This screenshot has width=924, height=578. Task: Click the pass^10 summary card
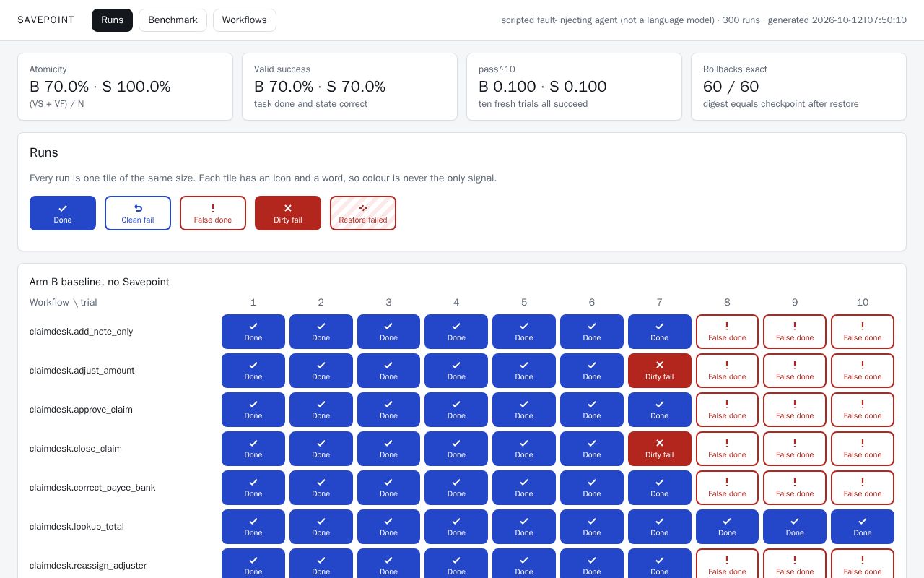coord(574,87)
